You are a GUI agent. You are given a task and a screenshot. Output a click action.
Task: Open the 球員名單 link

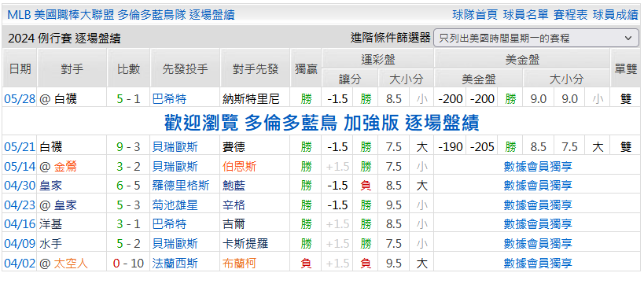pyautogui.click(x=526, y=15)
